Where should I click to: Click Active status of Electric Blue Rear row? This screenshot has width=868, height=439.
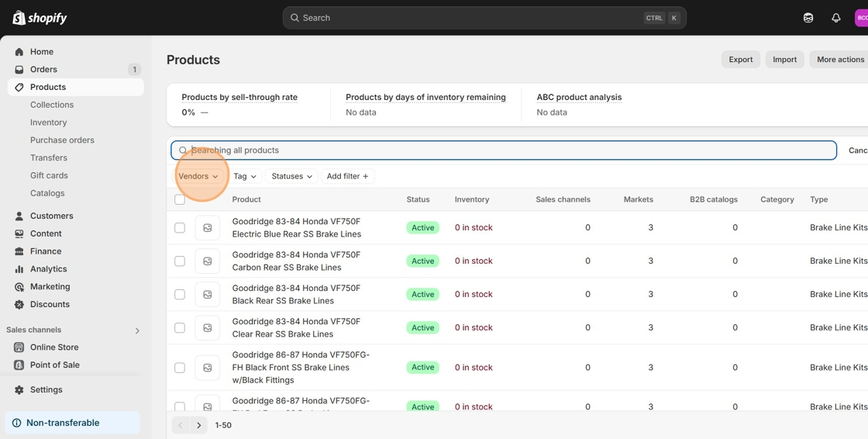(x=423, y=228)
